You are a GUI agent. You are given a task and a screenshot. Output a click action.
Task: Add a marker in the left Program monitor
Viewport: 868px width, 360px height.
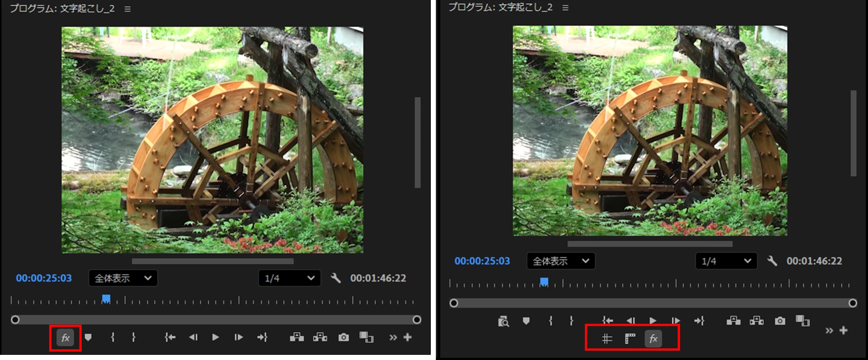tap(88, 337)
